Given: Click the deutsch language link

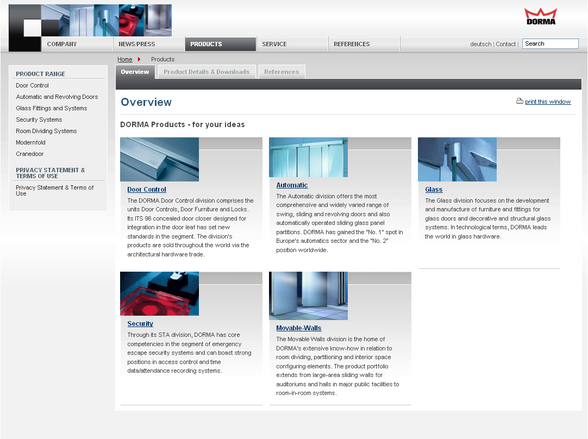Looking at the screenshot, I should point(480,44).
